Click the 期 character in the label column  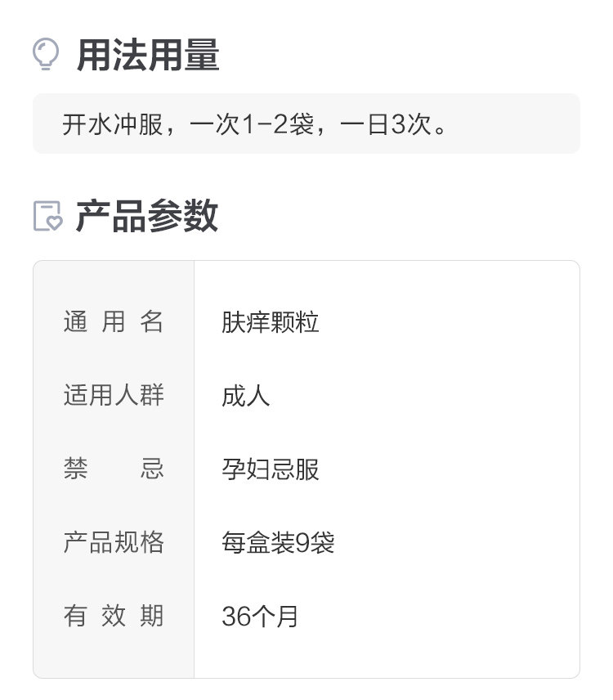click(x=152, y=617)
